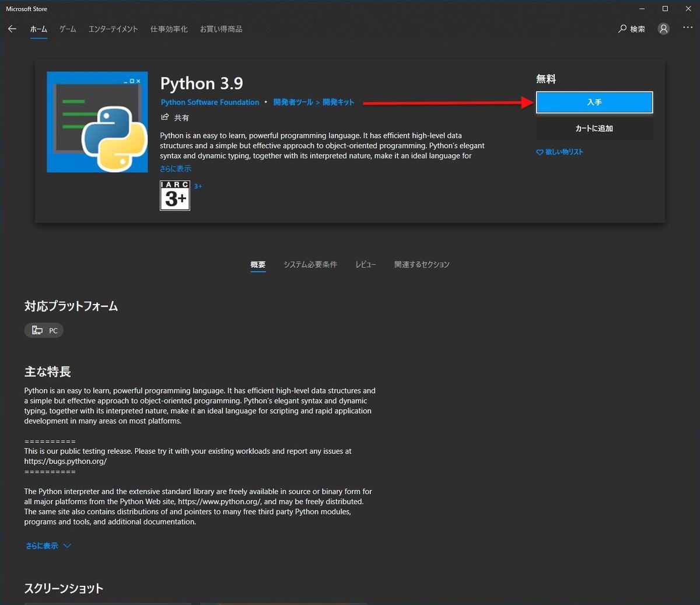Click the 検索 search label

point(638,29)
